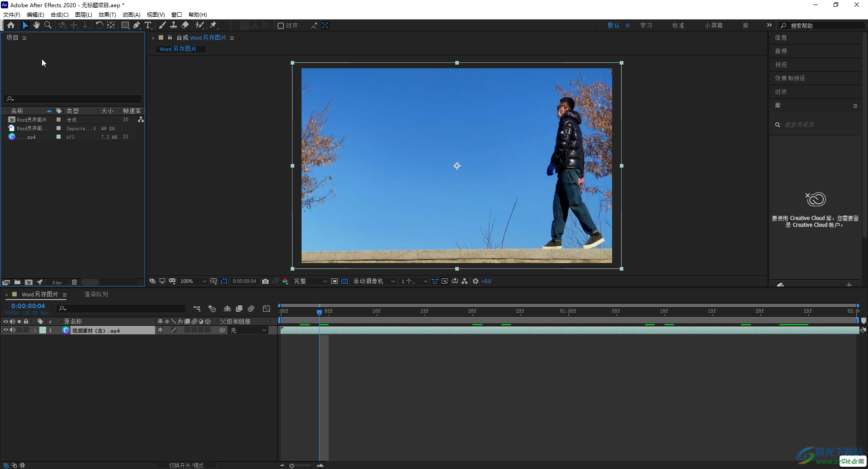Screen dimensions: 868x469
Task: Open the 1个 view layout dropdown
Action: 414,281
